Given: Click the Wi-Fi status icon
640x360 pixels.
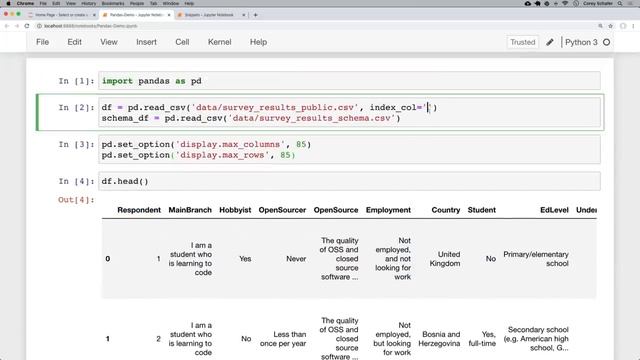Looking at the screenshot, I should pos(565,3).
